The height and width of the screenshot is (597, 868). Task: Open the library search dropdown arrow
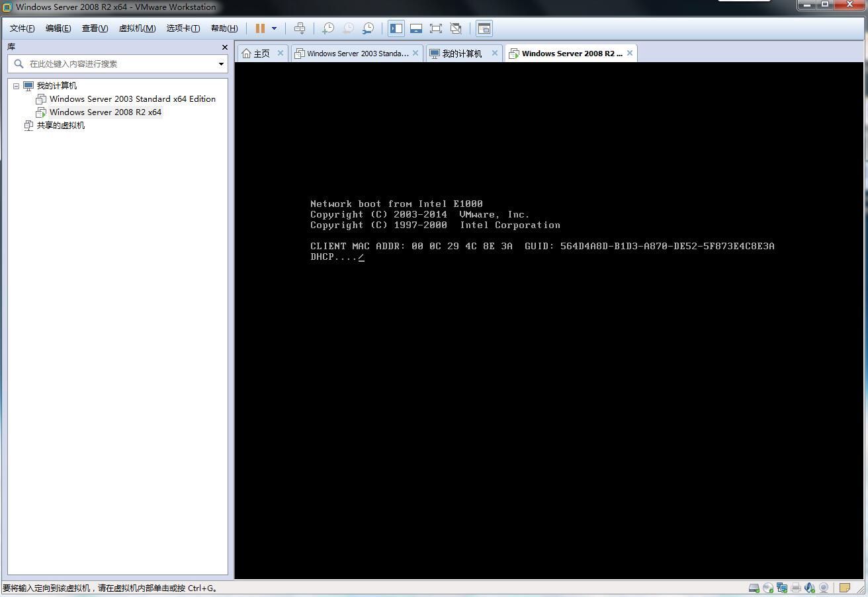221,64
